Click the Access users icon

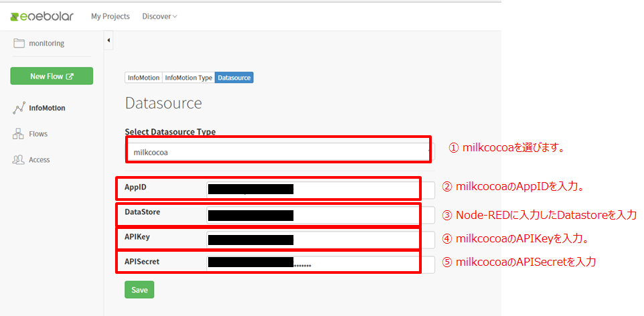pos(19,159)
